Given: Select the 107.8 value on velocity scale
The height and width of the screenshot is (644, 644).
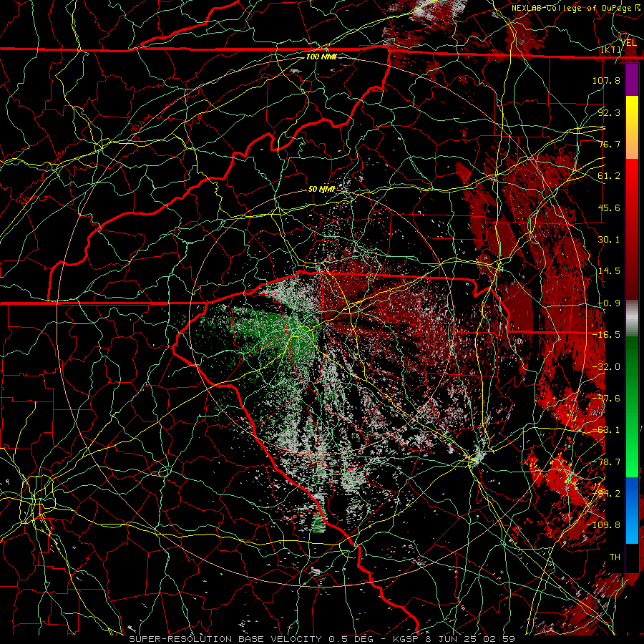Looking at the screenshot, I should (606, 80).
